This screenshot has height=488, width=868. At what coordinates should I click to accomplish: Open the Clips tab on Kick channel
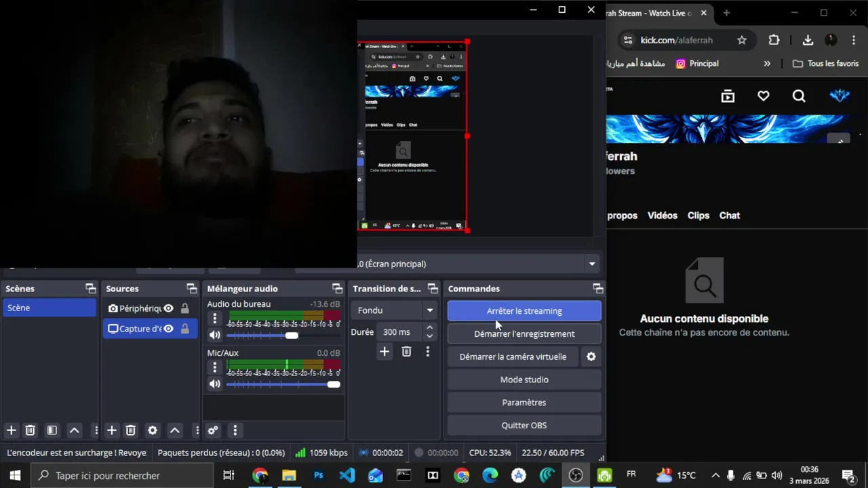click(698, 216)
